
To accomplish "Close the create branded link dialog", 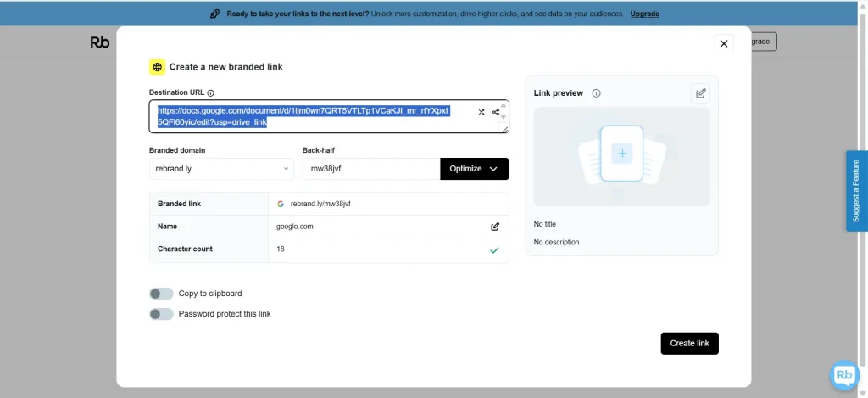I will click(724, 44).
